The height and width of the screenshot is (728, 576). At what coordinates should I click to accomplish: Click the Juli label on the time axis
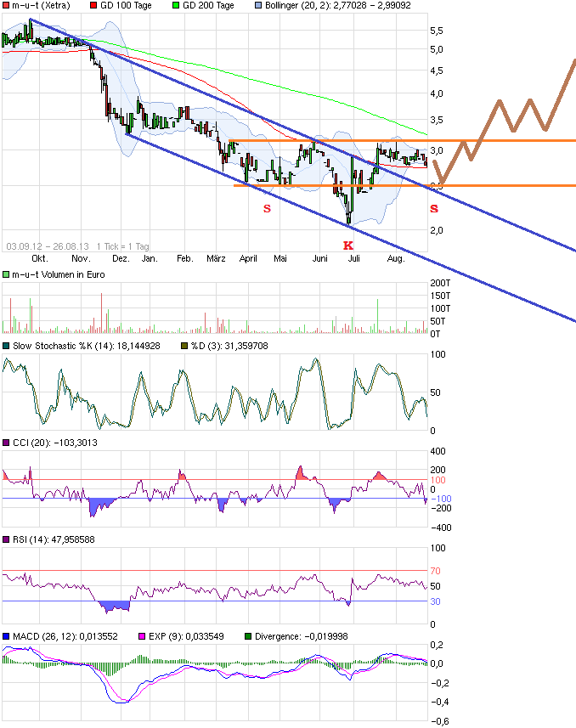coord(353,257)
